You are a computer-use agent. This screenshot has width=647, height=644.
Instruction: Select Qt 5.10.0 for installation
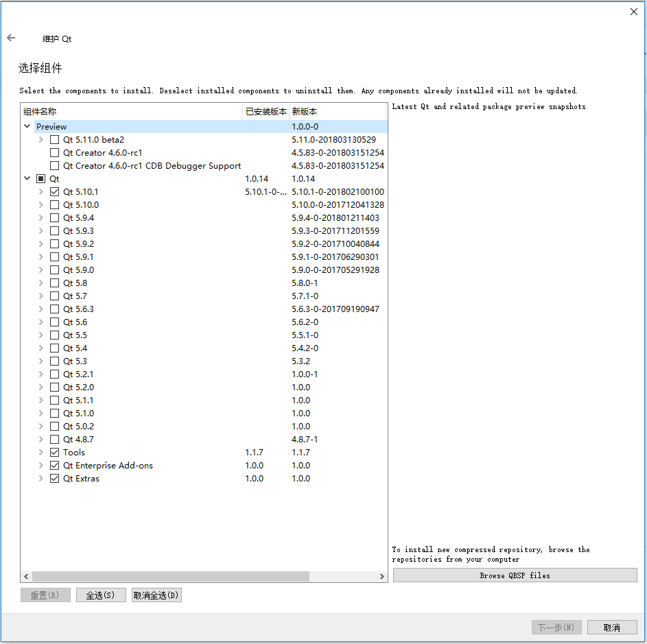pos(54,204)
